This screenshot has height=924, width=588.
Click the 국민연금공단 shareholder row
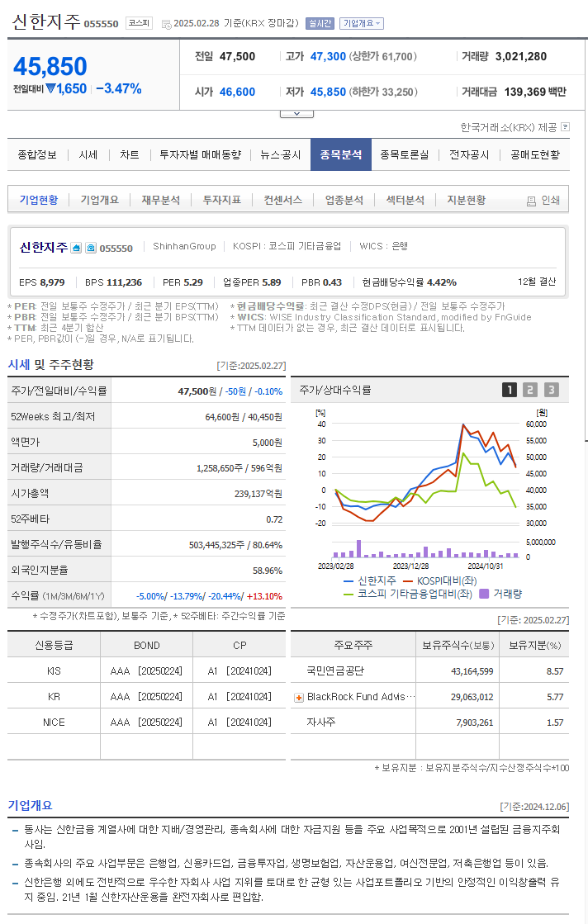(429, 670)
